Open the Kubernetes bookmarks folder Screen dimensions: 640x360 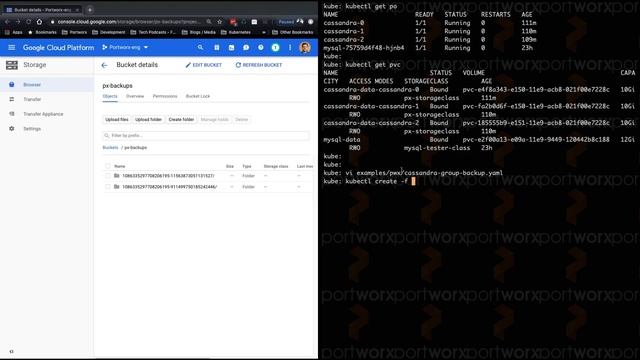236,32
